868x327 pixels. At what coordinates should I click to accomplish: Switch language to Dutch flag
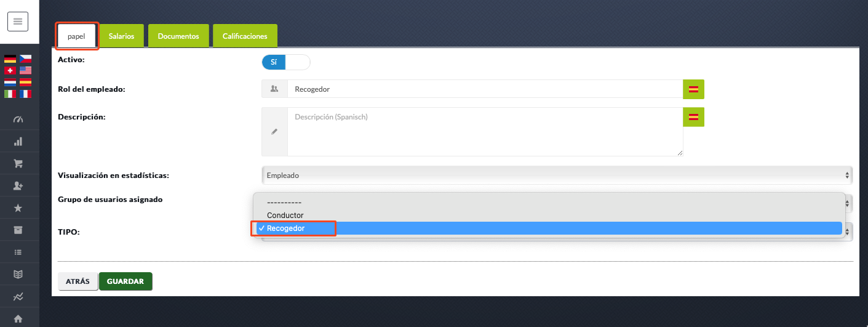(x=10, y=82)
